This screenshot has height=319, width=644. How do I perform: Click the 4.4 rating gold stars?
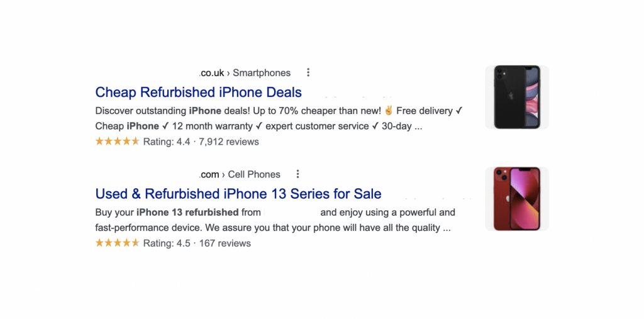118,142
